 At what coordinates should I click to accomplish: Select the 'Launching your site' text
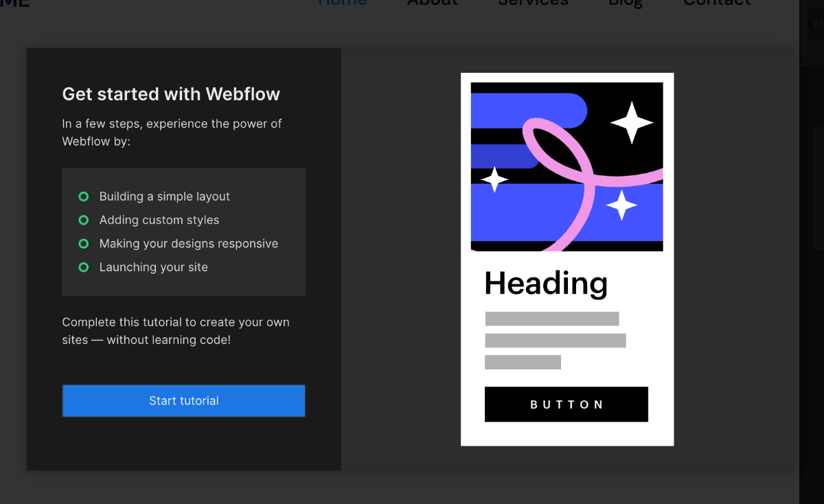pos(154,267)
